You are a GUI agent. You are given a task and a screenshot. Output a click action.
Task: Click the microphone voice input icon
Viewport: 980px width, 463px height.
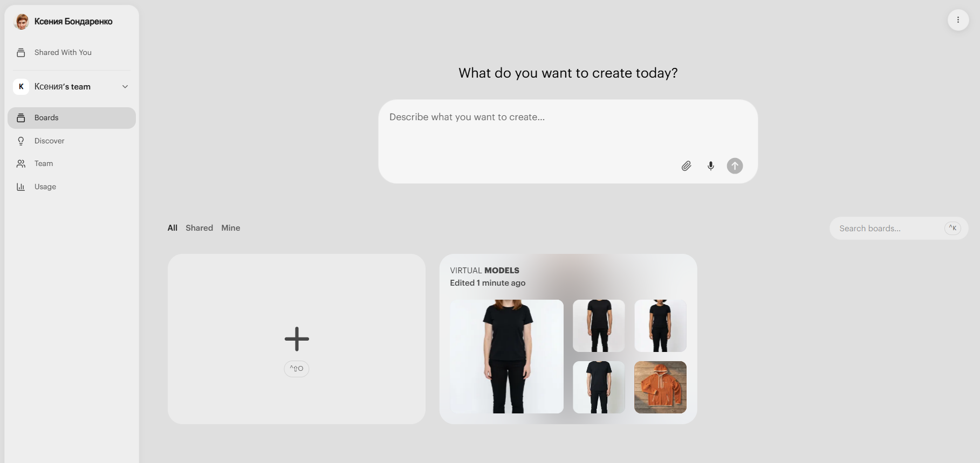711,166
